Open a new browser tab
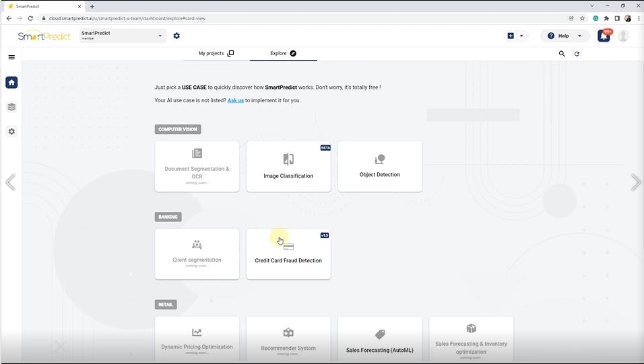This screenshot has height=364, width=644. pyautogui.click(x=92, y=6)
